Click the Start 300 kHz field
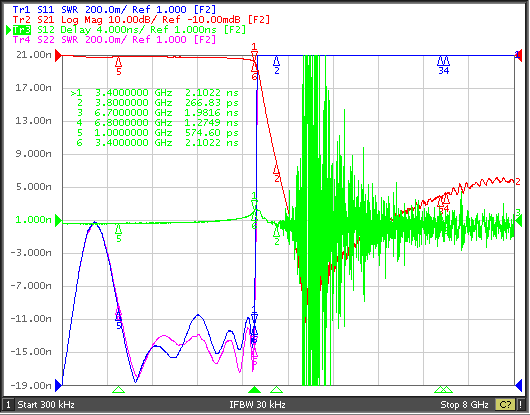Viewport: 530px width, 415px height. 46,405
